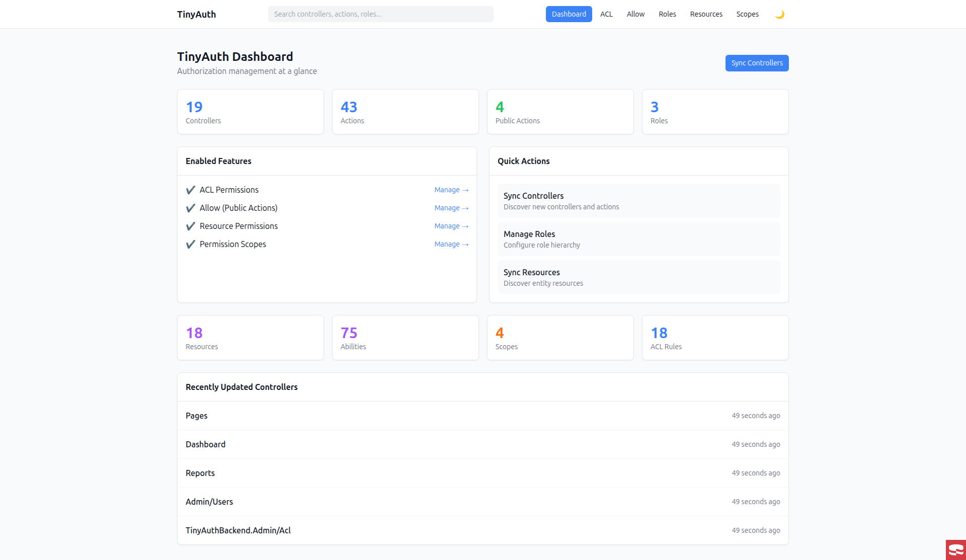Click checkmark icon beside ACL Permissions
The image size is (966, 560).
[190, 190]
